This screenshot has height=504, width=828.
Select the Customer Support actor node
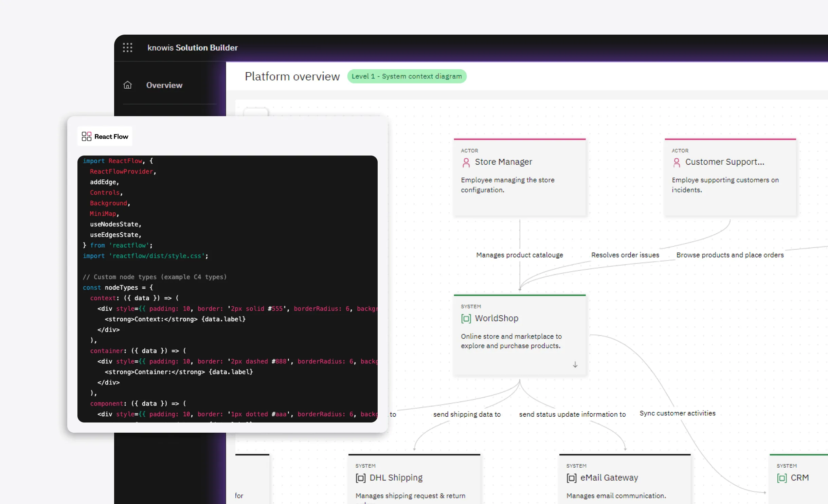pyautogui.click(x=730, y=177)
